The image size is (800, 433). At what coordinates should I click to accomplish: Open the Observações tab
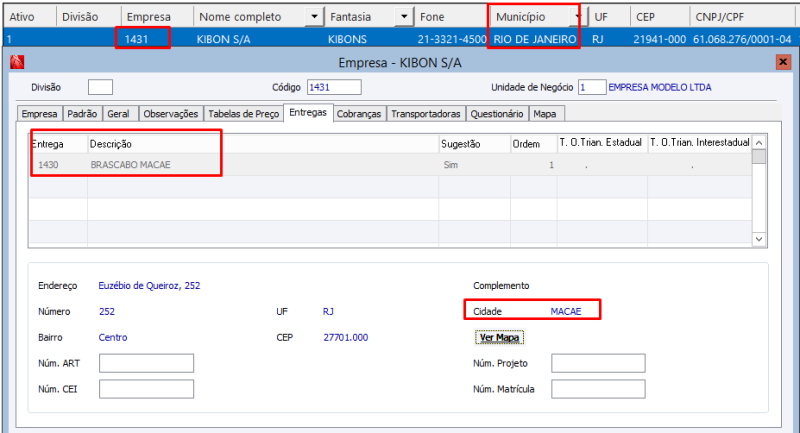[x=170, y=114]
